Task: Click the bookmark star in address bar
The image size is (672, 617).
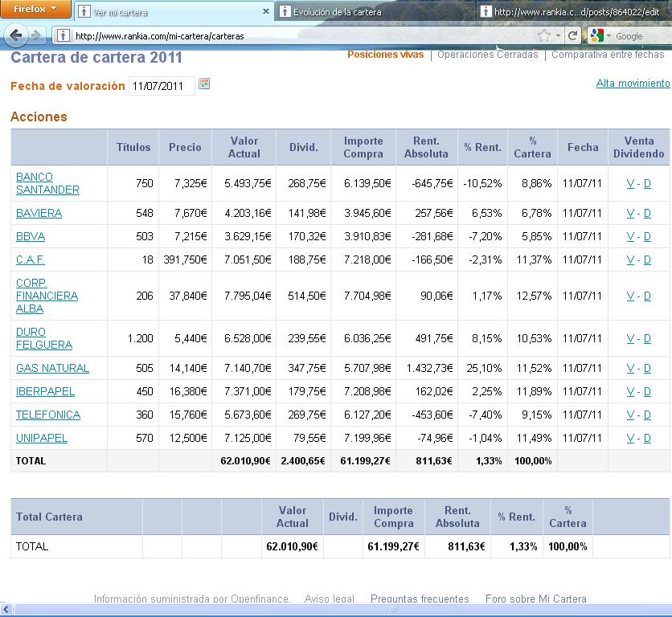Action: pos(544,35)
